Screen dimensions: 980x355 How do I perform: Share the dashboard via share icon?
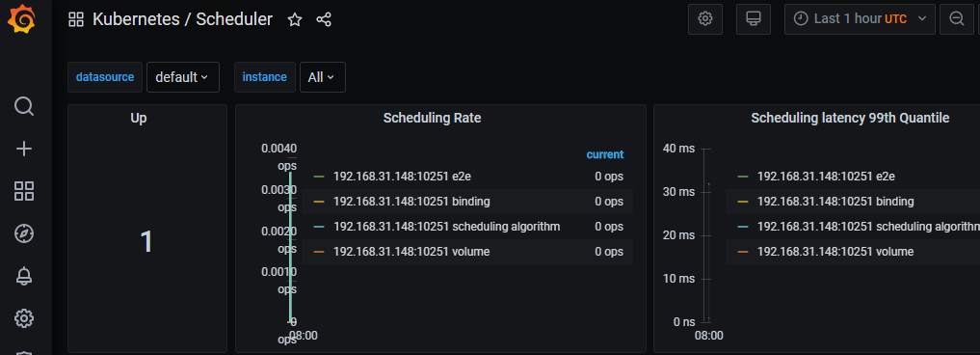324,19
